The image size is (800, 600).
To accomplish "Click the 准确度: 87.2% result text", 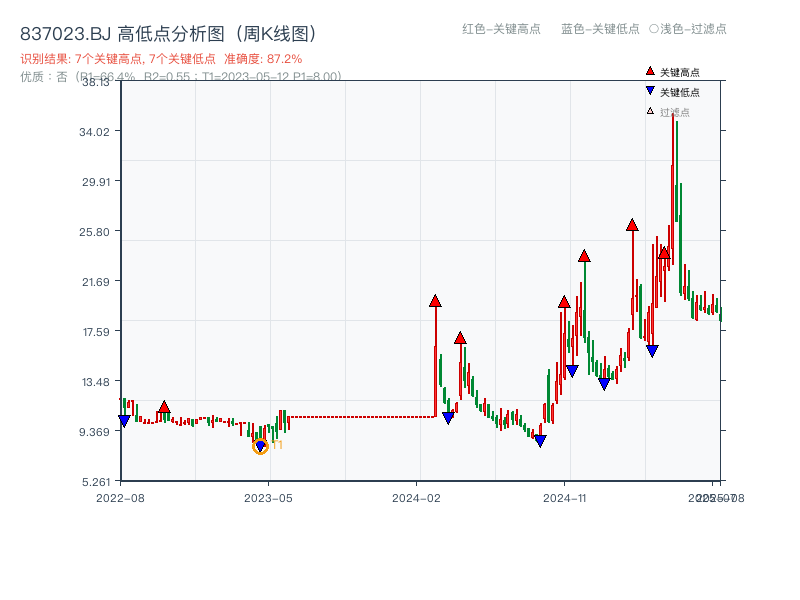I will coord(260,58).
